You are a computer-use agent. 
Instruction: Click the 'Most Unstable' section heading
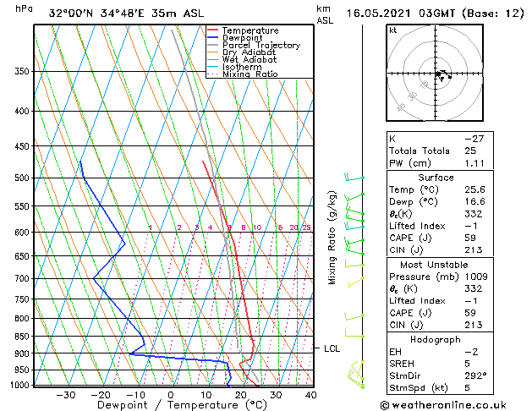434,265
